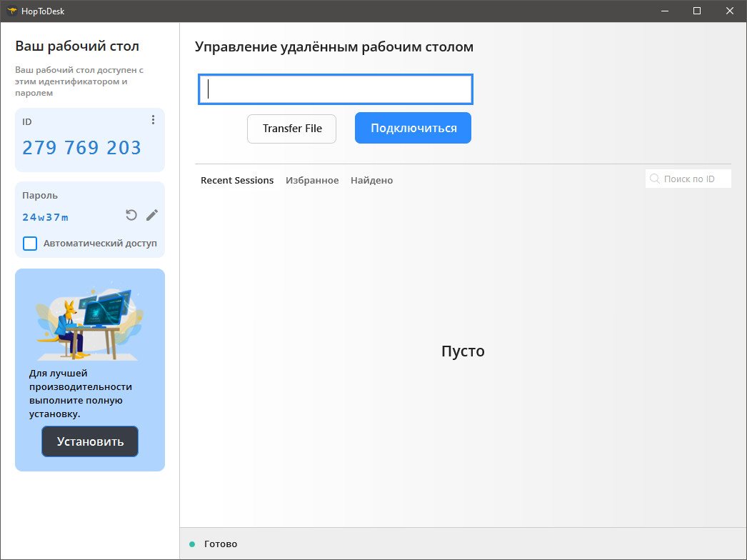Click the green ready status dot
Screen dimensions: 747x560
pos(193,544)
